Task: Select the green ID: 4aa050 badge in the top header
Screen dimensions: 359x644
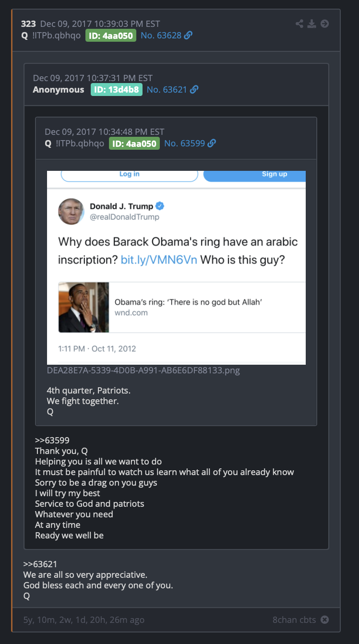Action: tap(111, 36)
